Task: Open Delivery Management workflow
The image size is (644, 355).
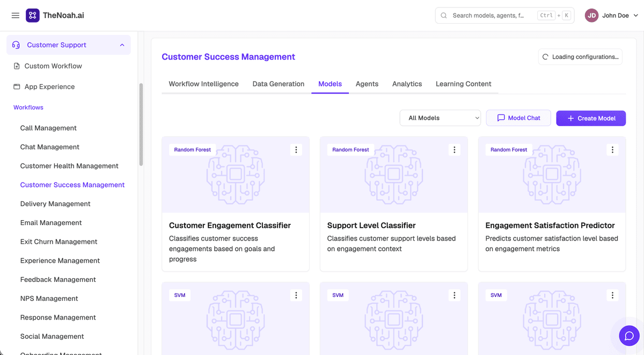Action: [55, 204]
